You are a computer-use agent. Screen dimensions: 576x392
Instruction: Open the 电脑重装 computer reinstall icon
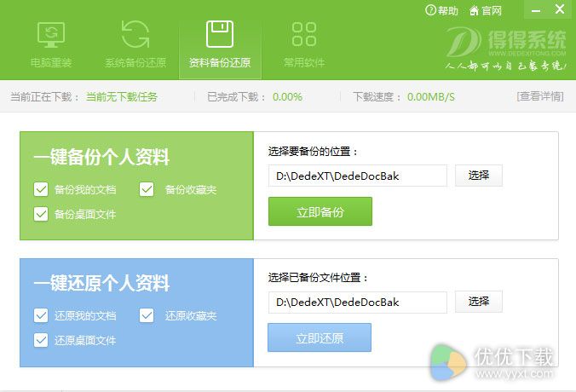(51, 35)
